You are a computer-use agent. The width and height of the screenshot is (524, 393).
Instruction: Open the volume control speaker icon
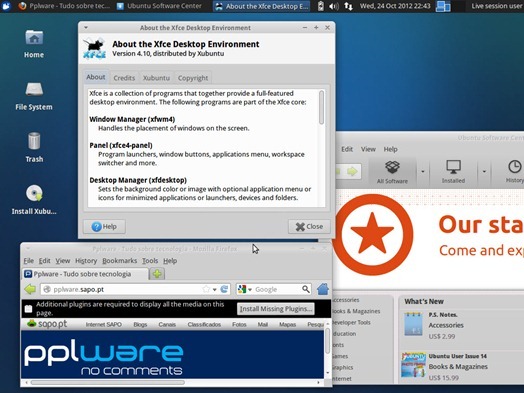point(334,6)
